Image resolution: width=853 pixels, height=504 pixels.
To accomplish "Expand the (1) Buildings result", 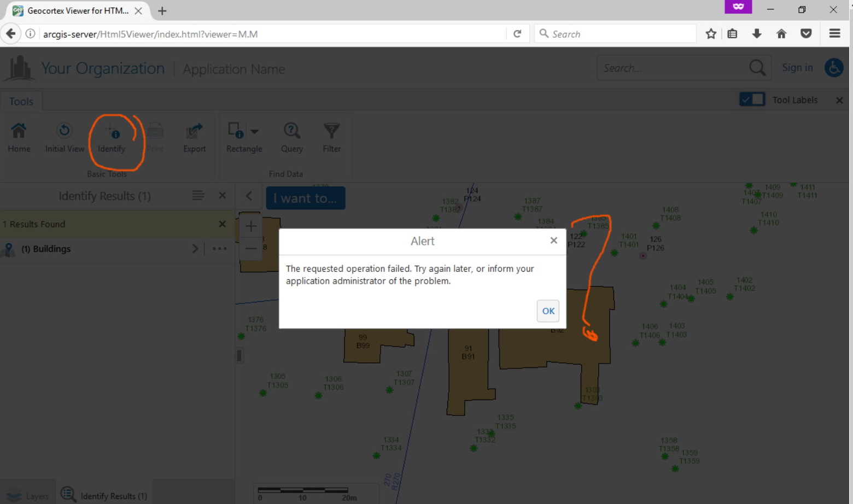I will pos(195,249).
